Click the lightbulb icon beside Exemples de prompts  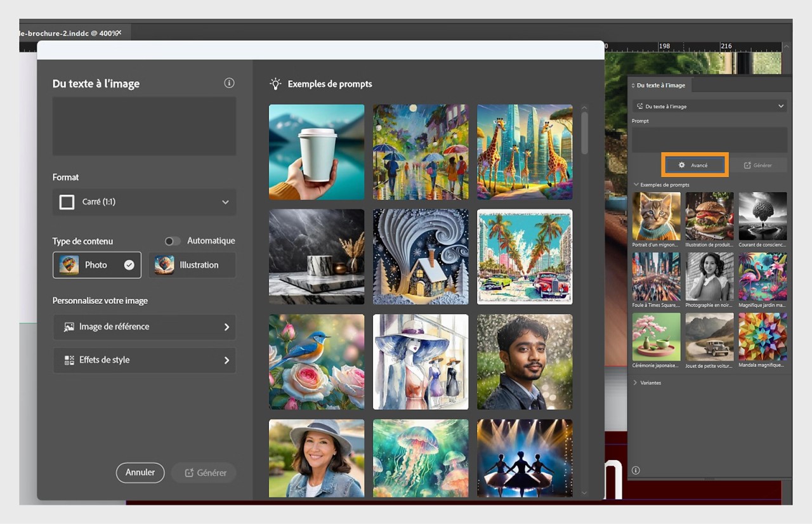[275, 83]
